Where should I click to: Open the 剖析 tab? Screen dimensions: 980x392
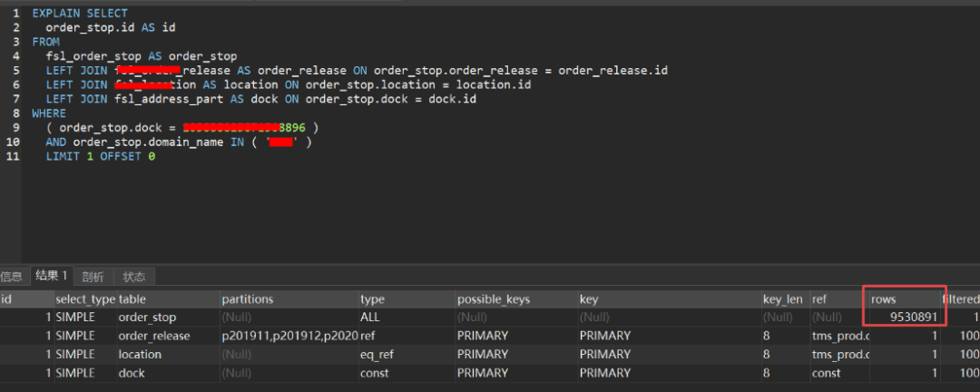click(93, 277)
